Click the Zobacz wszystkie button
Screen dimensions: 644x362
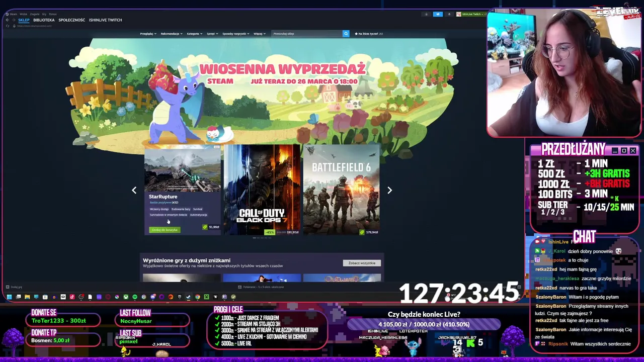(x=362, y=263)
